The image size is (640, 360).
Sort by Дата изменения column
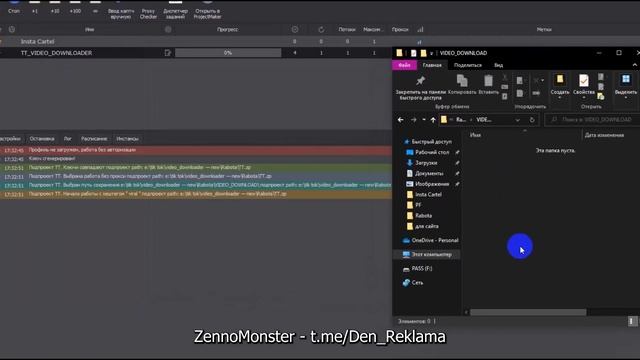click(604, 135)
